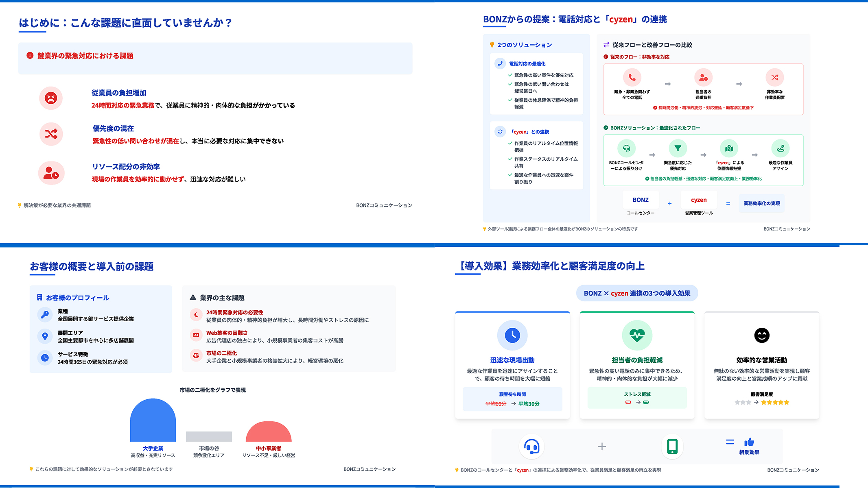The image size is (868, 488).
Task: Click the green heartbeat icon above 担当者の負担軽減
Action: point(637,335)
